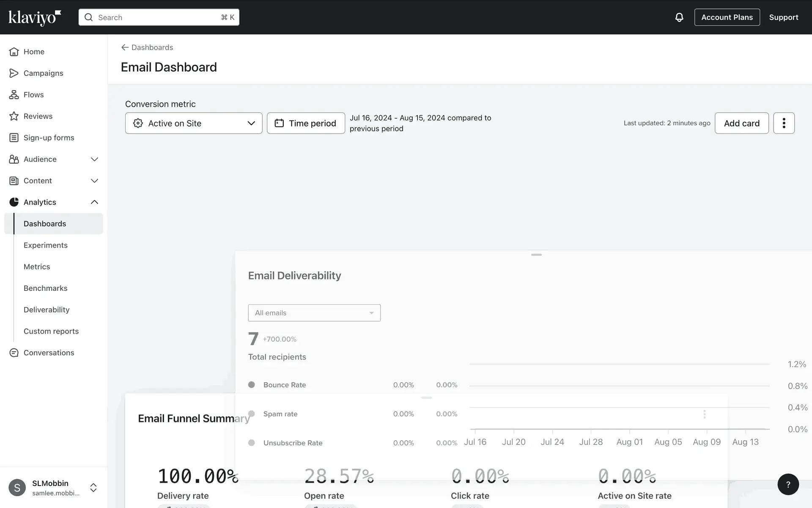Open notifications bell icon
This screenshot has height=508, width=812.
coord(679,17)
